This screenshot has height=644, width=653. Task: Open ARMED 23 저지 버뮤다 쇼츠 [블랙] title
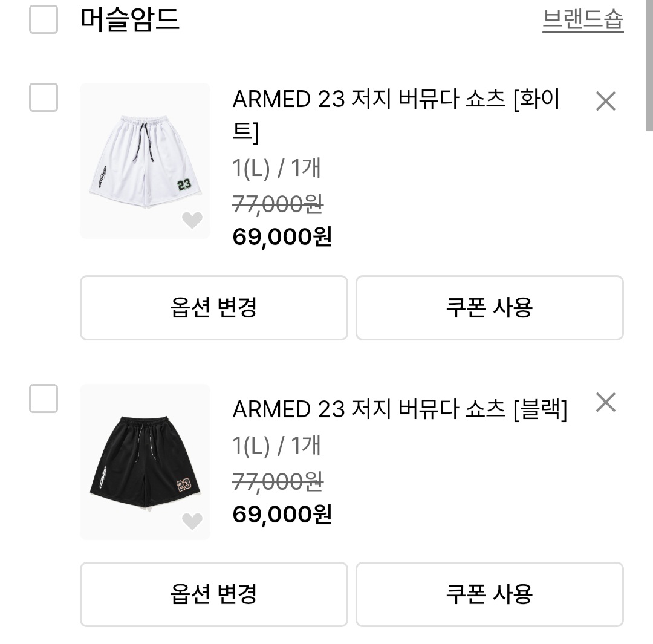[x=400, y=409]
